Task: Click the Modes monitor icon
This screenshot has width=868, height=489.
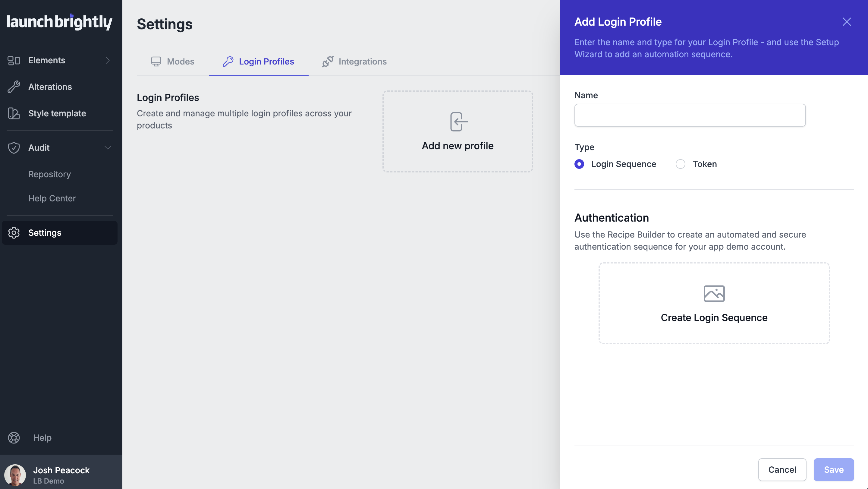Action: pos(156,61)
